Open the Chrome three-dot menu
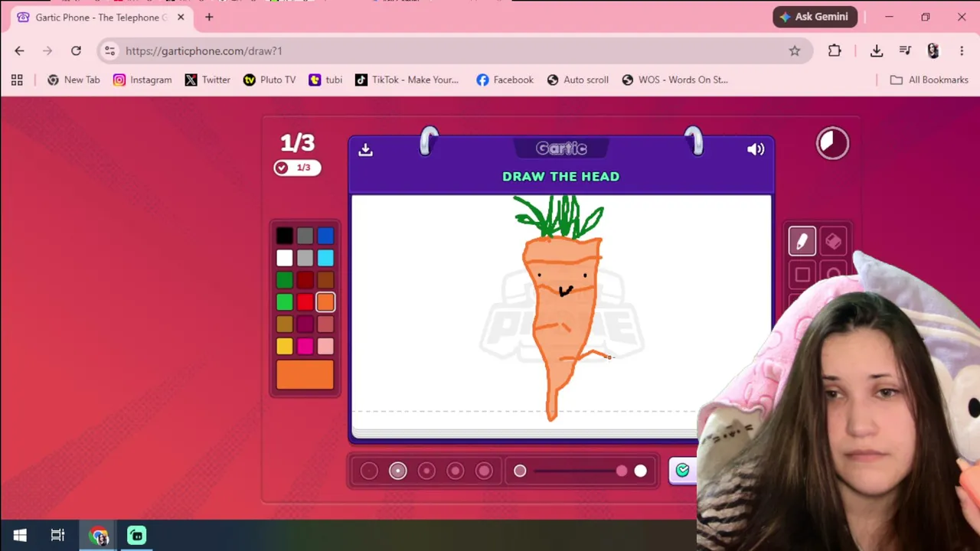Image resolution: width=980 pixels, height=551 pixels. 962,51
